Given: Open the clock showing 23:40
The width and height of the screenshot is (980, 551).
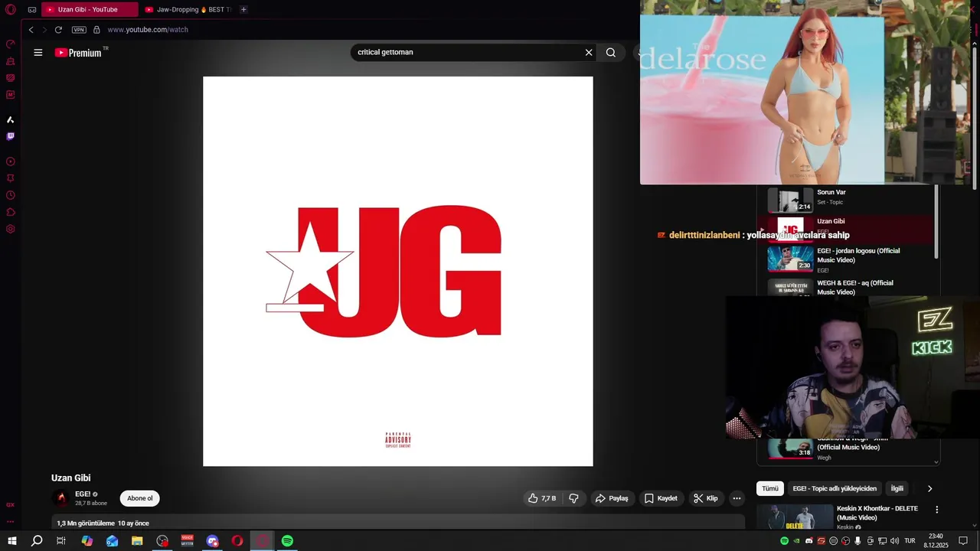Looking at the screenshot, I should point(936,541).
